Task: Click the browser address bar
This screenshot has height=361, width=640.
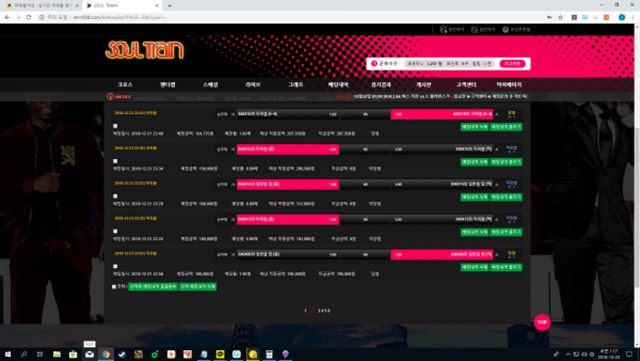Action: pos(286,17)
